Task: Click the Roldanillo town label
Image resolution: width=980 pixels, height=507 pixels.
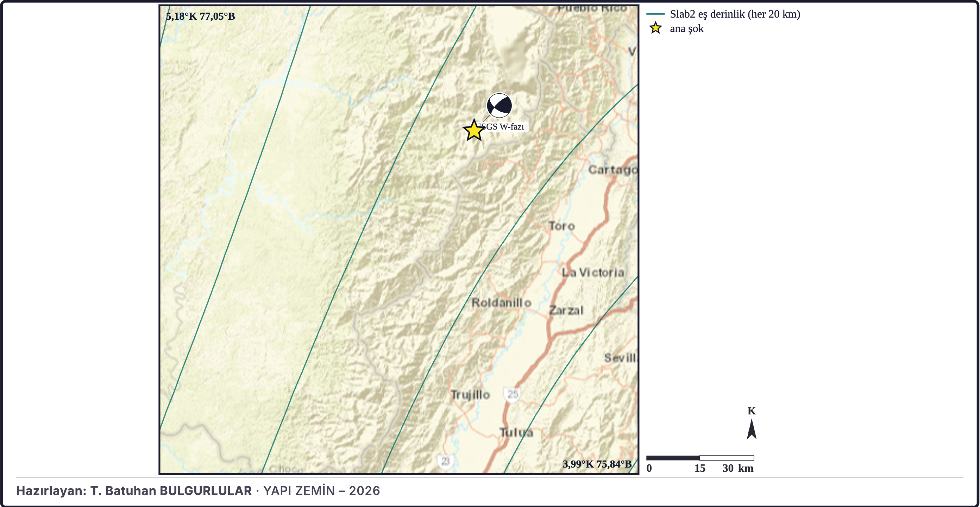Action: (501, 303)
